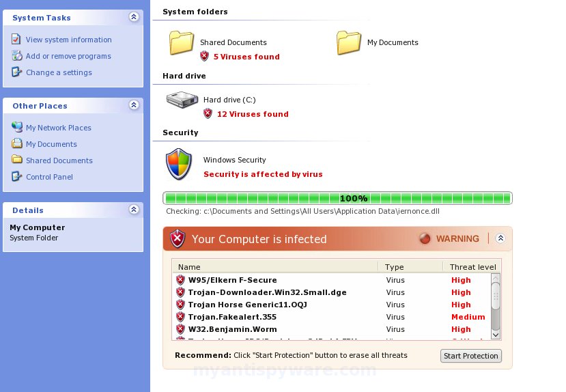
Task: Click the red WARNING indicator light
Action: coord(425,238)
